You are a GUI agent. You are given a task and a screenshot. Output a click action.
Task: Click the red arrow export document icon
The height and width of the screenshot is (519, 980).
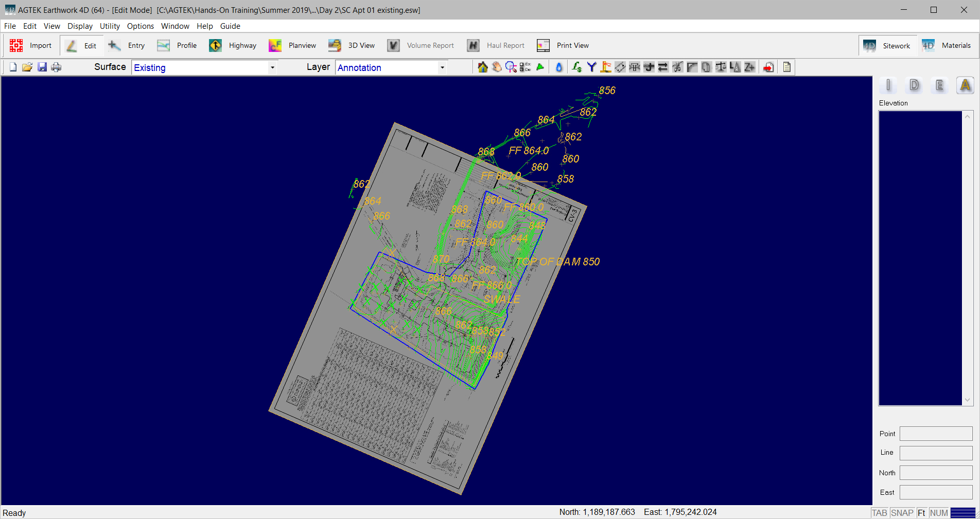[768, 67]
